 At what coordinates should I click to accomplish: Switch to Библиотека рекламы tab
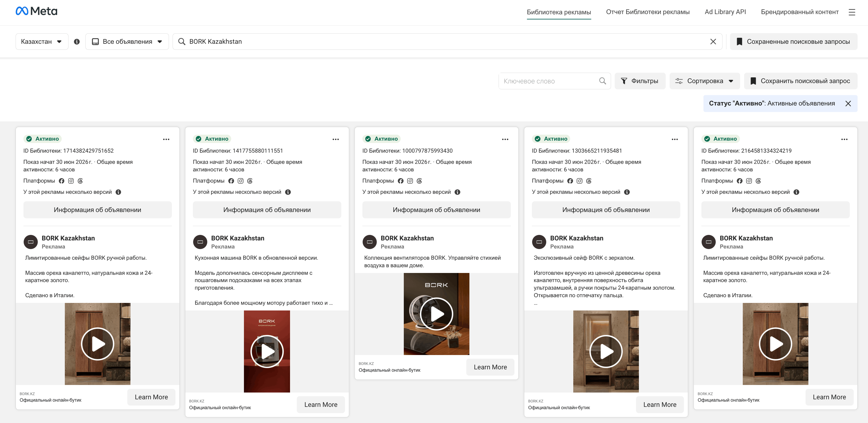559,12
